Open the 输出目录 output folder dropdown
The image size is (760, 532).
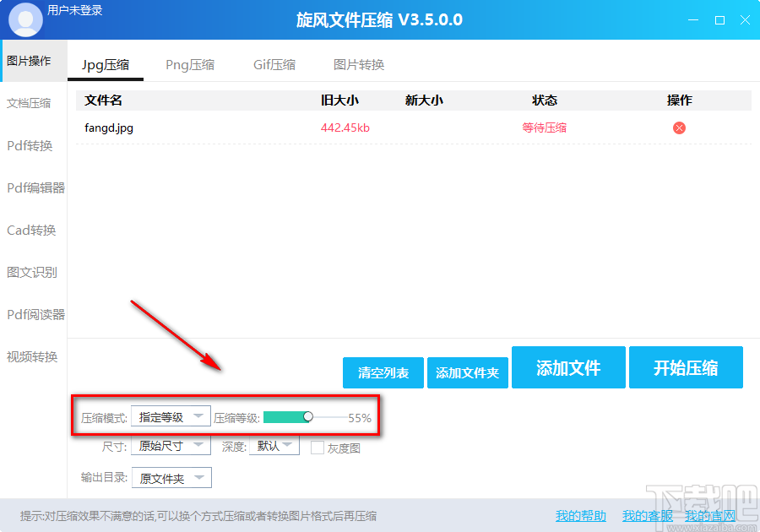pos(171,477)
